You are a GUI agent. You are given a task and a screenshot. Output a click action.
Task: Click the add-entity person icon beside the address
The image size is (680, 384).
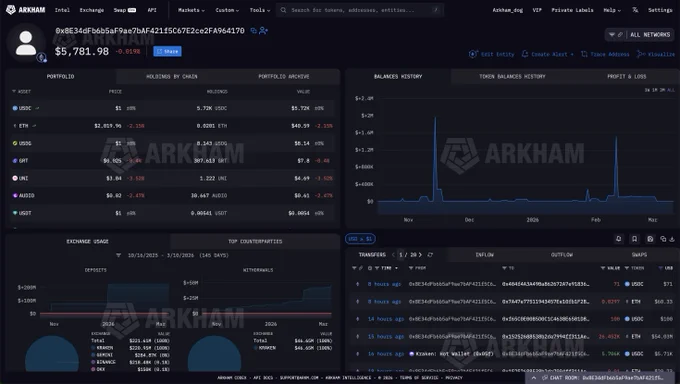point(263,31)
